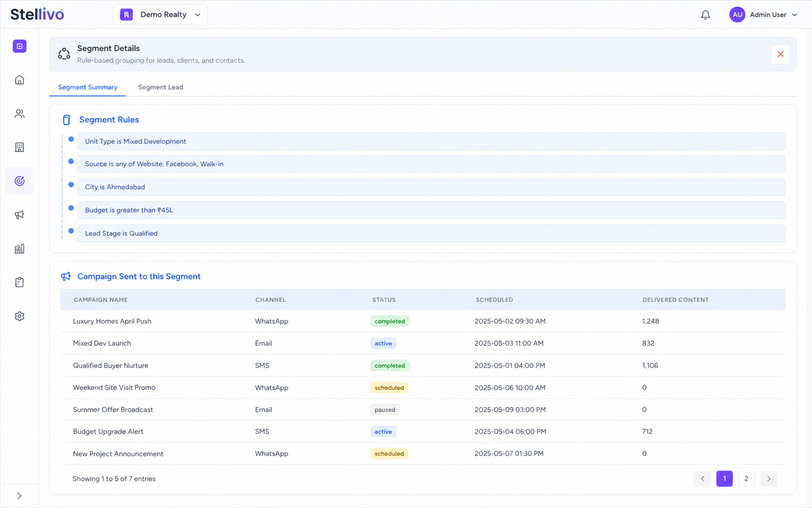Click the Segment Details header icon
The height and width of the screenshot is (508, 812).
coord(64,54)
